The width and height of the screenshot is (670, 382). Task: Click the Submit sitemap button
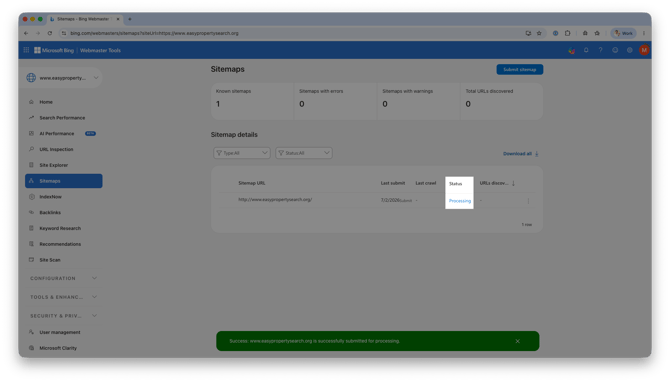click(x=520, y=69)
